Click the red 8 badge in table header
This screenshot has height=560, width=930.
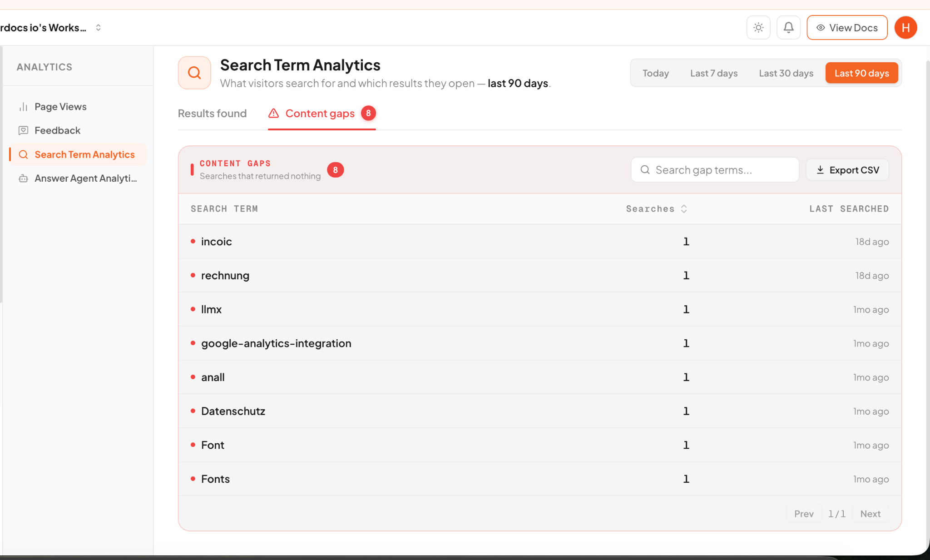tap(336, 170)
